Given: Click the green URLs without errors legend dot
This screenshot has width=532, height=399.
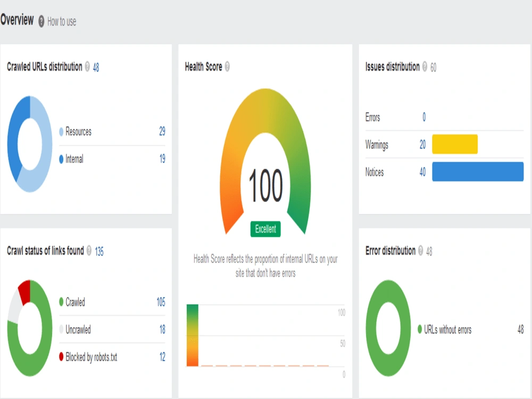Looking at the screenshot, I should point(420,329).
